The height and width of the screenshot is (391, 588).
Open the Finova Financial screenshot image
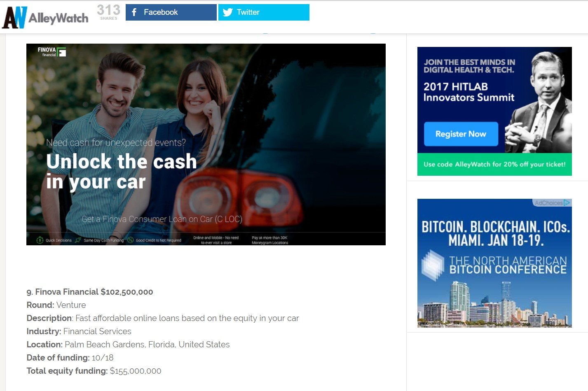coord(206,144)
